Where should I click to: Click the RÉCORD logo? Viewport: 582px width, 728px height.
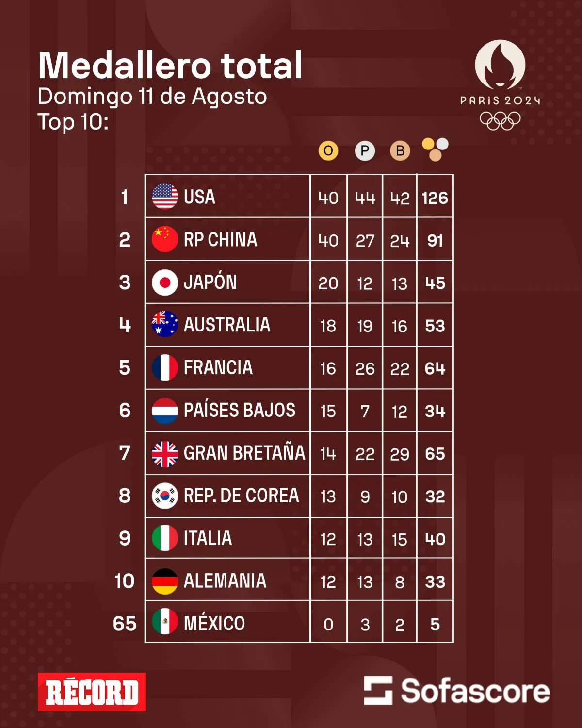coord(92,692)
